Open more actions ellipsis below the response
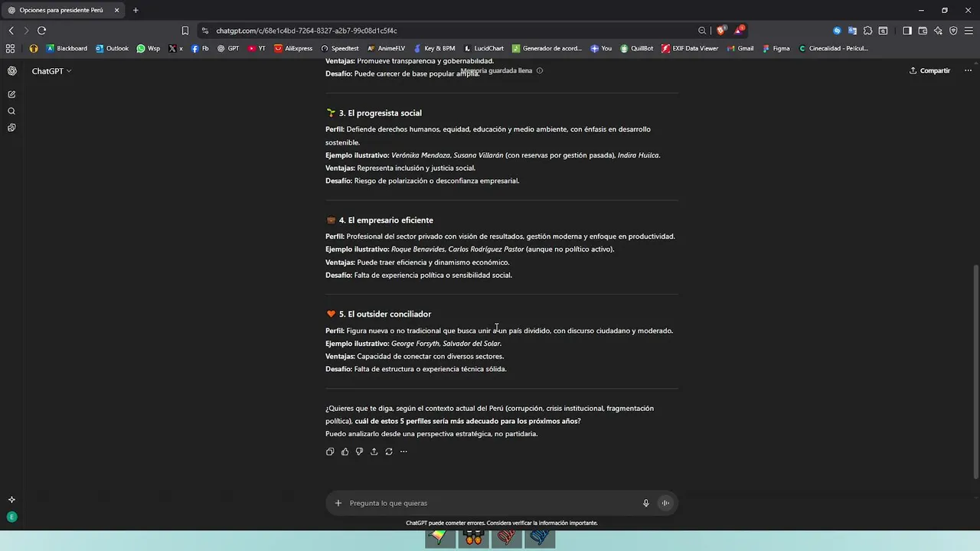The width and height of the screenshot is (980, 551). [x=403, y=452]
